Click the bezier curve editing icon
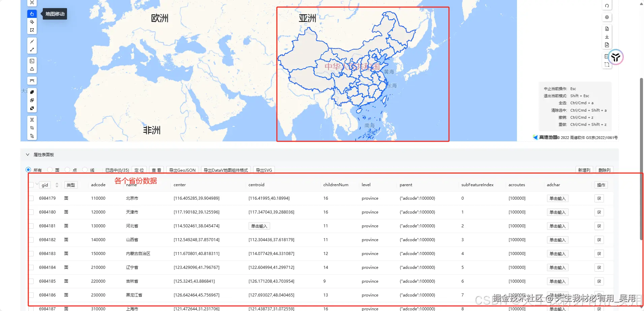The image size is (644, 311). tap(32, 80)
